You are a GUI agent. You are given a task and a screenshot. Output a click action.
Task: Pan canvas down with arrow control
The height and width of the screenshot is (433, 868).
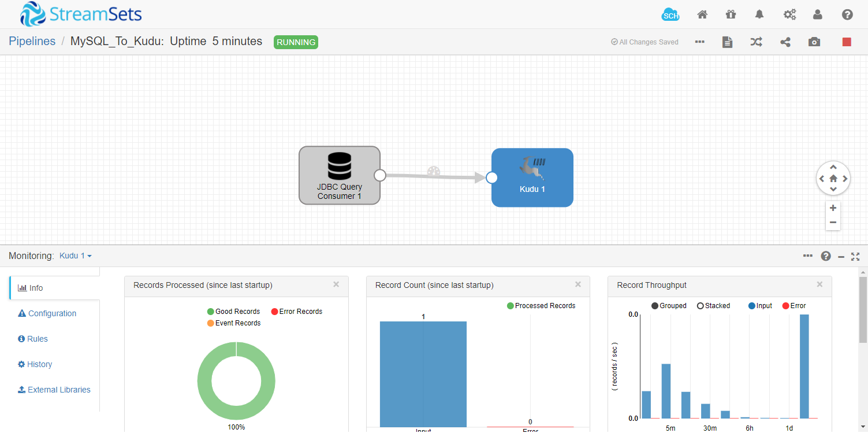click(x=833, y=190)
